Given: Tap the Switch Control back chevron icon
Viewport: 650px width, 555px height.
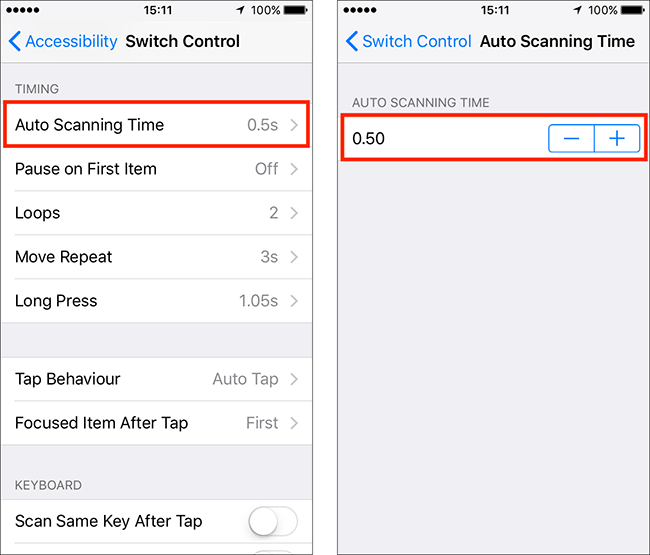Looking at the screenshot, I should (x=352, y=41).
